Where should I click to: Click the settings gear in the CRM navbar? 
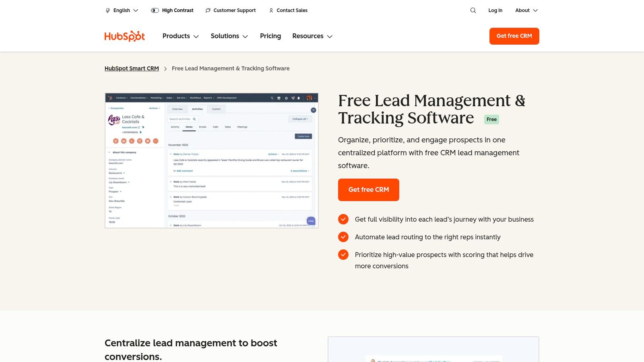click(286, 98)
